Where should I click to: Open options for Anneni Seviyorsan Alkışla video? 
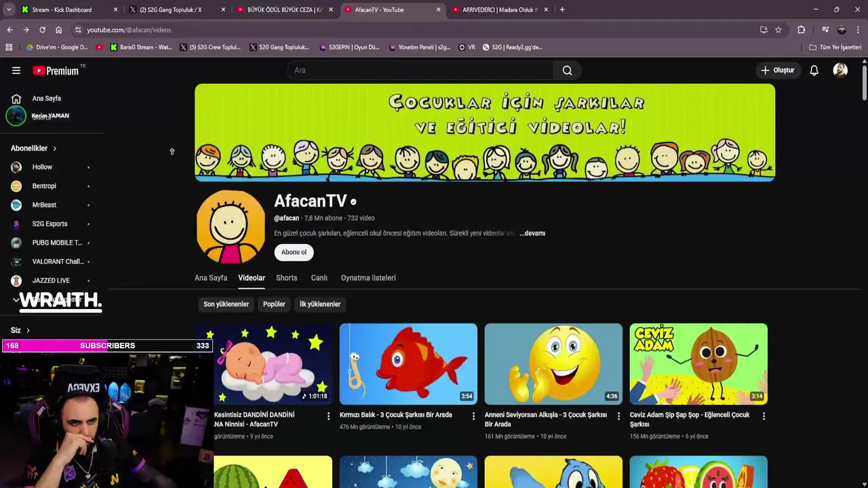[618, 416]
